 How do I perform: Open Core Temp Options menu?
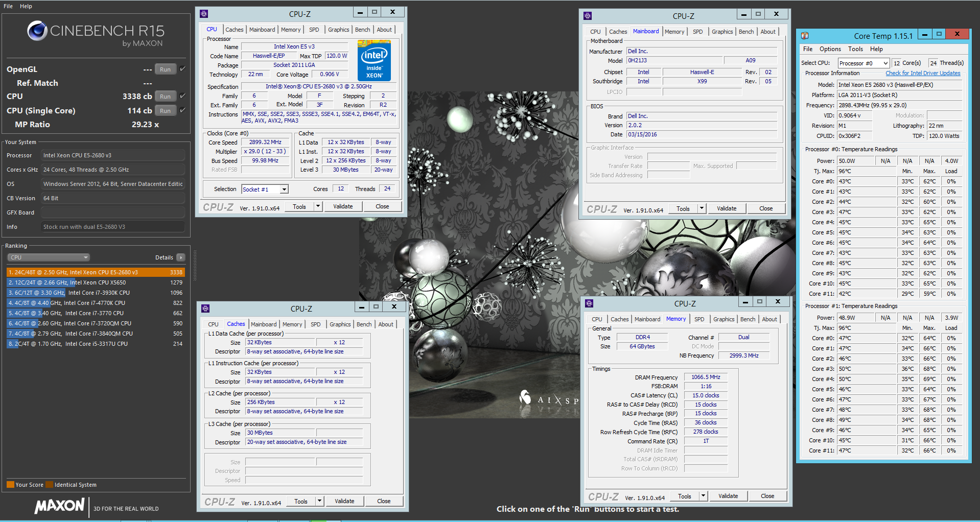(830, 49)
